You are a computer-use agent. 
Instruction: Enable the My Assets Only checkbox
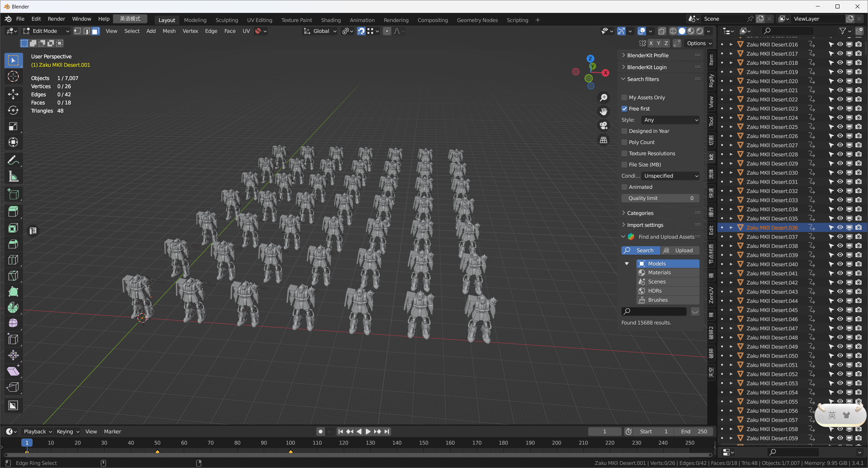624,97
